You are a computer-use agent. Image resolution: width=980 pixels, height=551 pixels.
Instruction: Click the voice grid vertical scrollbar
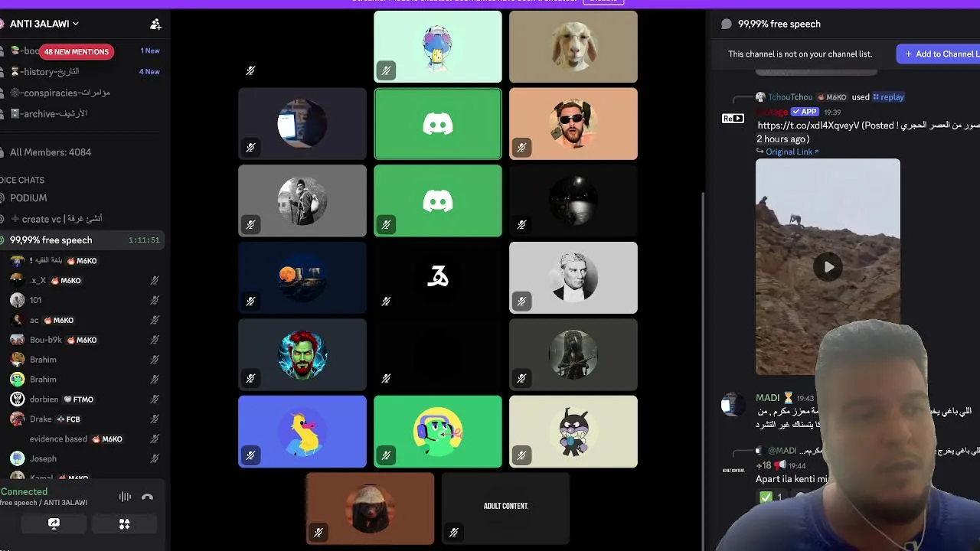702,369
